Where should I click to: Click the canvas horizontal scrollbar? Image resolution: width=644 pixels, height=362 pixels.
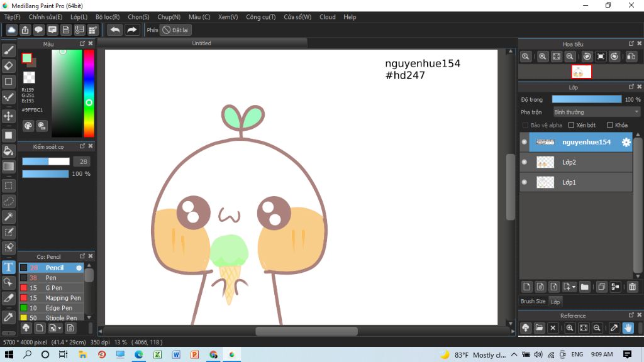pos(306,331)
